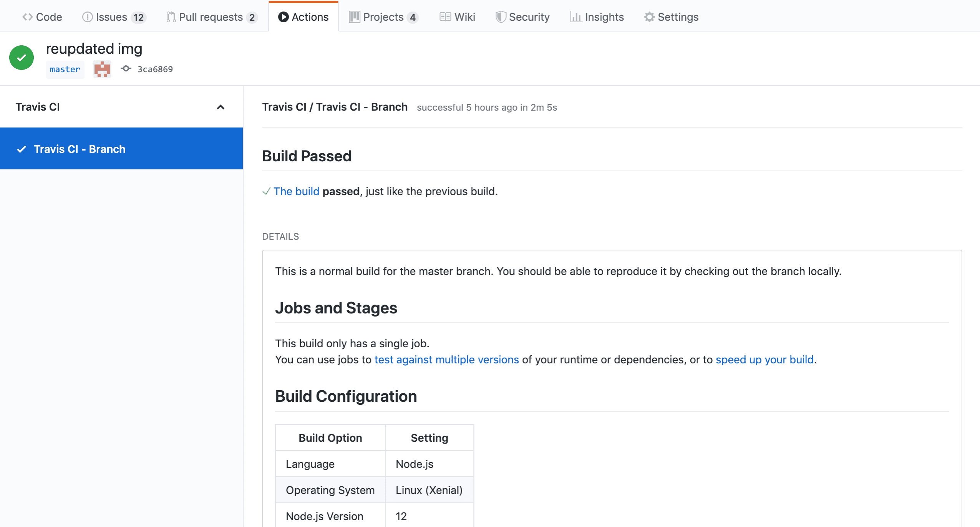Viewport: 980px width, 527px height.
Task: Click the committer's avatar thumbnail
Action: coord(102,70)
